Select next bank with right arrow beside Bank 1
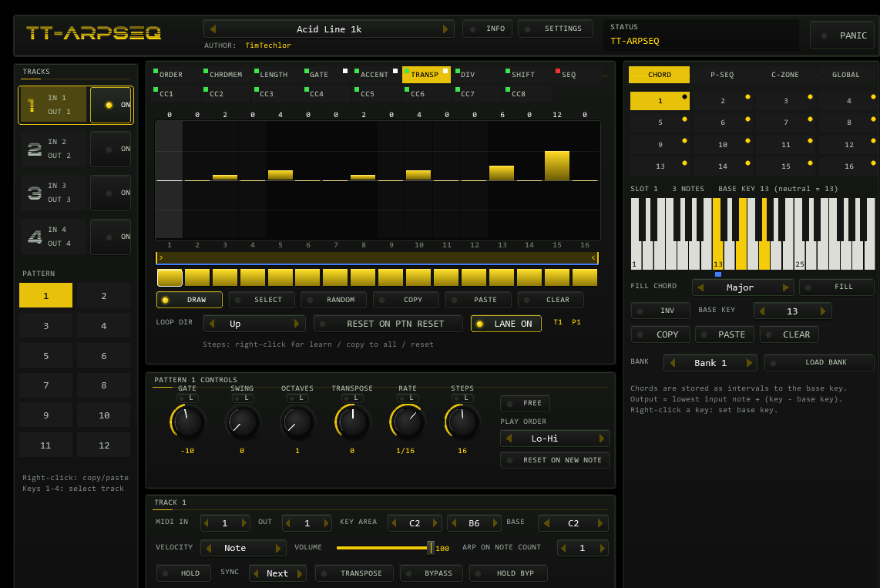Image resolution: width=880 pixels, height=588 pixels. pos(749,363)
